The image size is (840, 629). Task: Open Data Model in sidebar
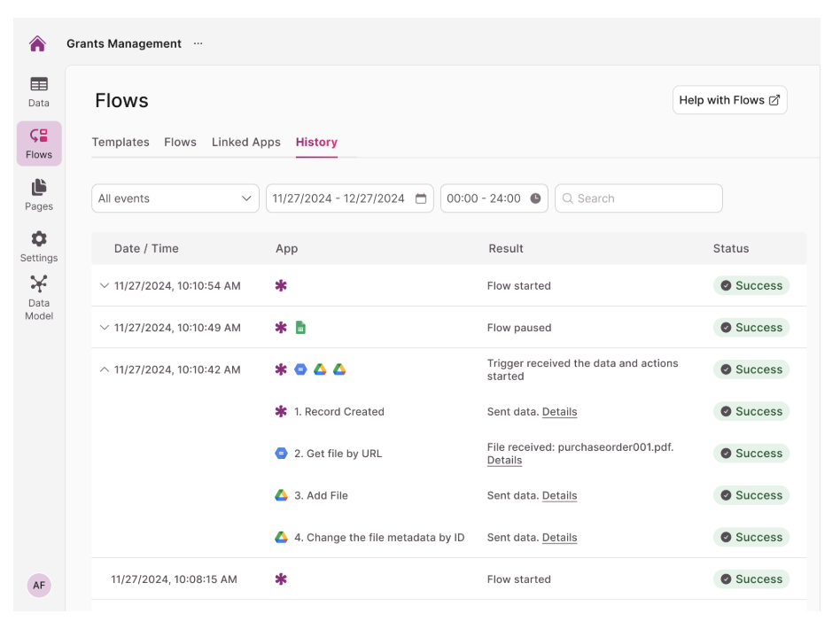click(39, 297)
